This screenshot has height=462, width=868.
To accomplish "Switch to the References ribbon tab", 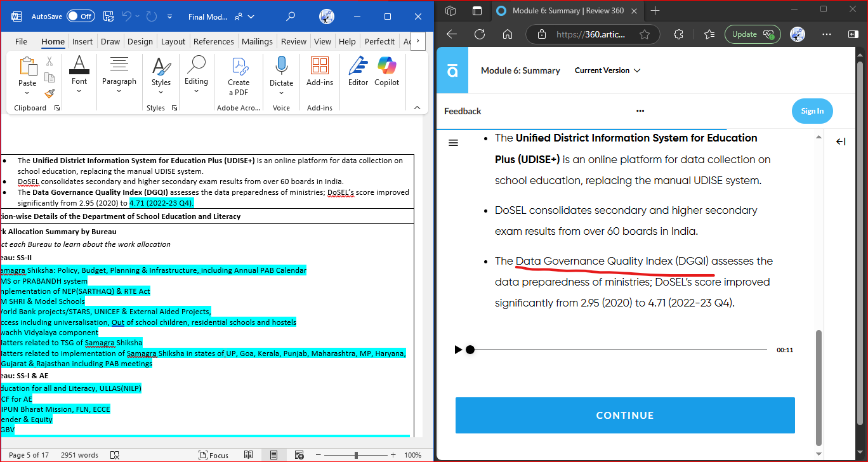I will [x=214, y=41].
